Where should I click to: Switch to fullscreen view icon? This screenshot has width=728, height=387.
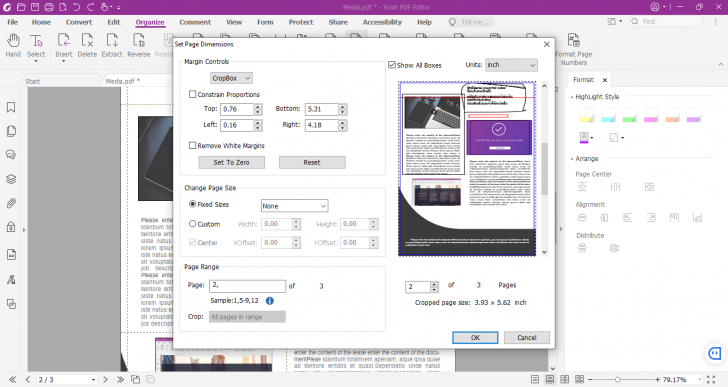[711, 380]
